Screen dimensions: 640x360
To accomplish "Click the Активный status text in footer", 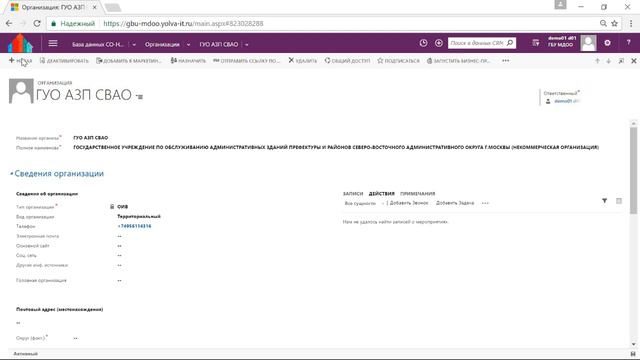I will tap(25, 354).
